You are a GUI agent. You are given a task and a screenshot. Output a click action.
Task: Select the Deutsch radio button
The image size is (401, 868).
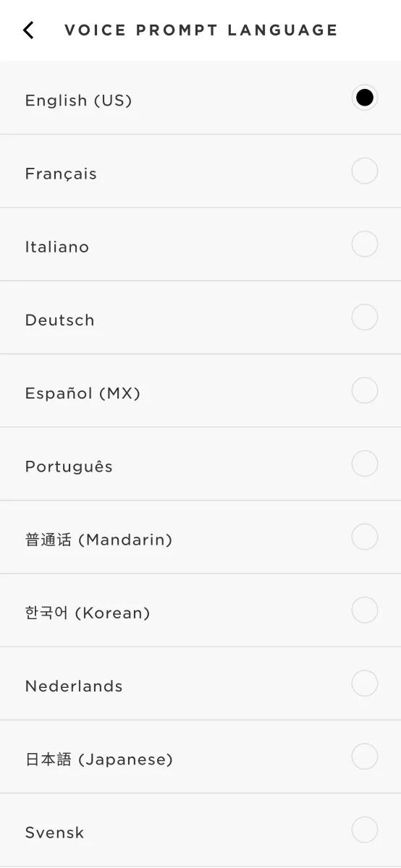pos(365,317)
